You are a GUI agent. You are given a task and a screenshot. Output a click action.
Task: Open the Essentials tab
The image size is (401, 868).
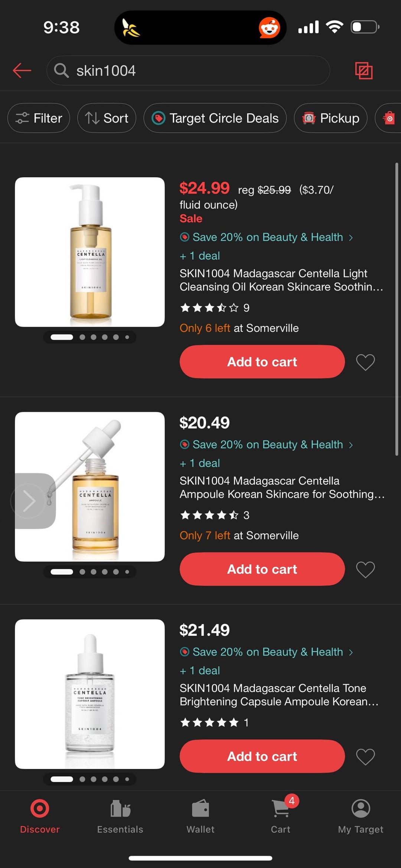click(x=120, y=815)
